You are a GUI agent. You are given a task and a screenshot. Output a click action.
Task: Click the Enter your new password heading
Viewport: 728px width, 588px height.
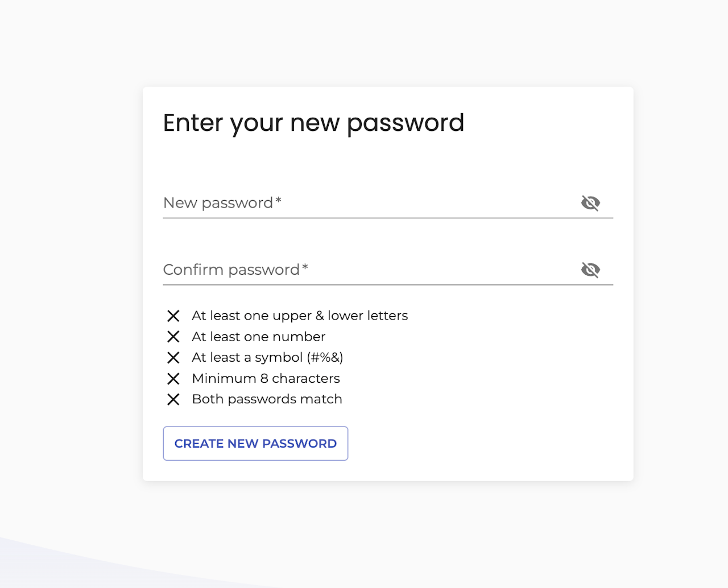tap(313, 123)
